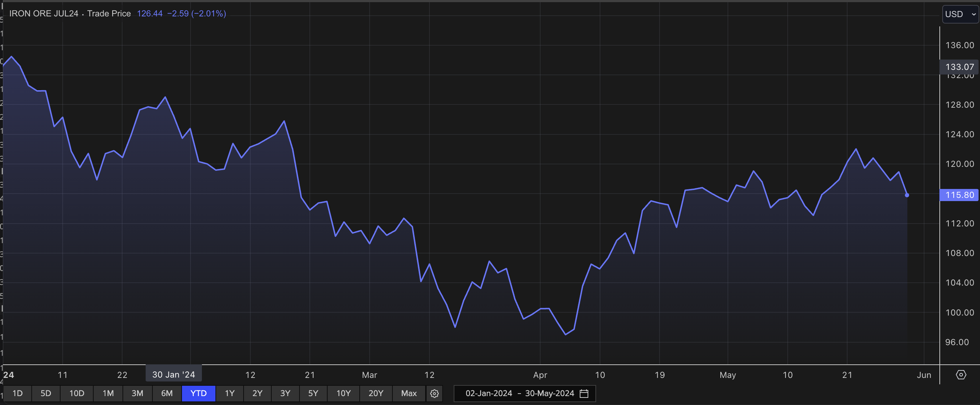Open the chart range settings gear
The height and width of the screenshot is (405, 980).
pos(434,393)
